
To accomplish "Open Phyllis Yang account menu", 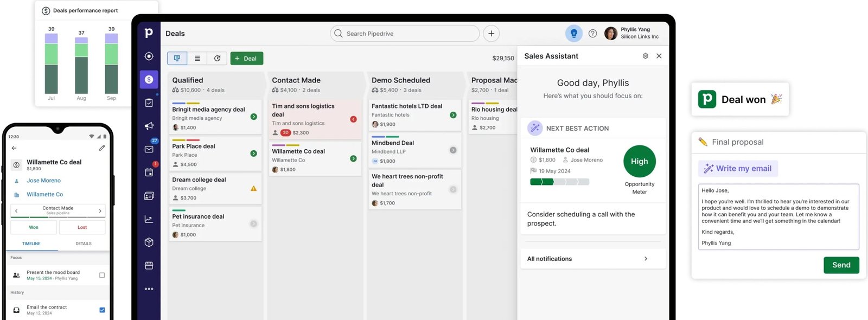I will 633,33.
